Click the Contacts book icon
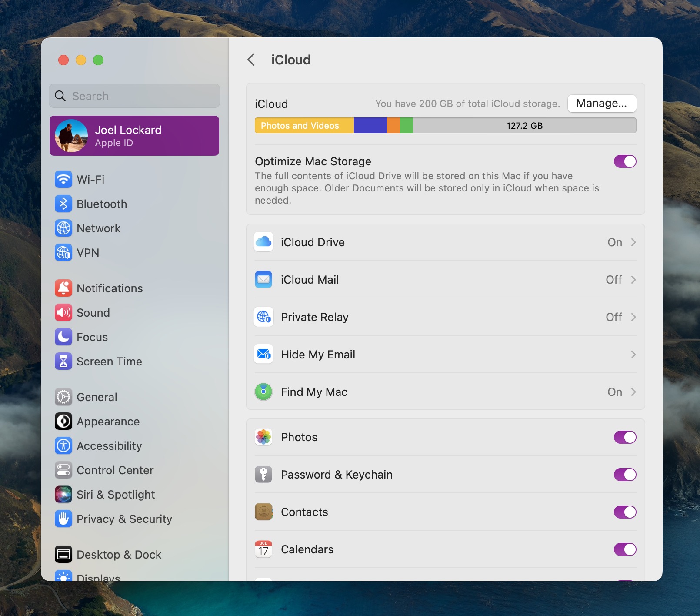Screen dimensions: 700x616 [263, 512]
